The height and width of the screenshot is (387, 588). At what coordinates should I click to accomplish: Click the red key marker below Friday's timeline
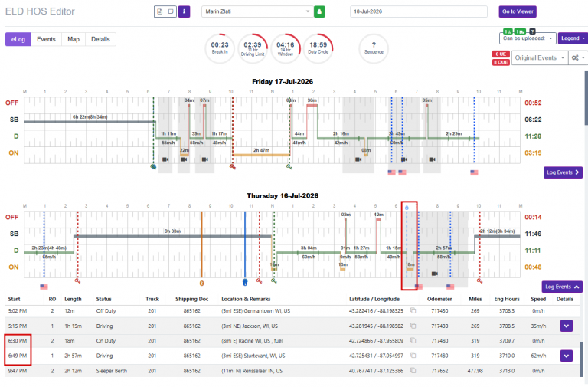pos(233,166)
